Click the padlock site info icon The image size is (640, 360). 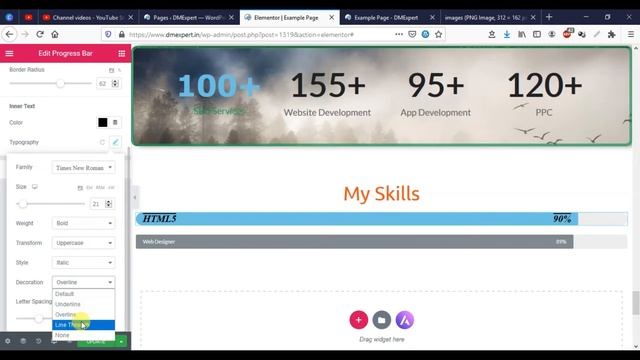coord(122,35)
